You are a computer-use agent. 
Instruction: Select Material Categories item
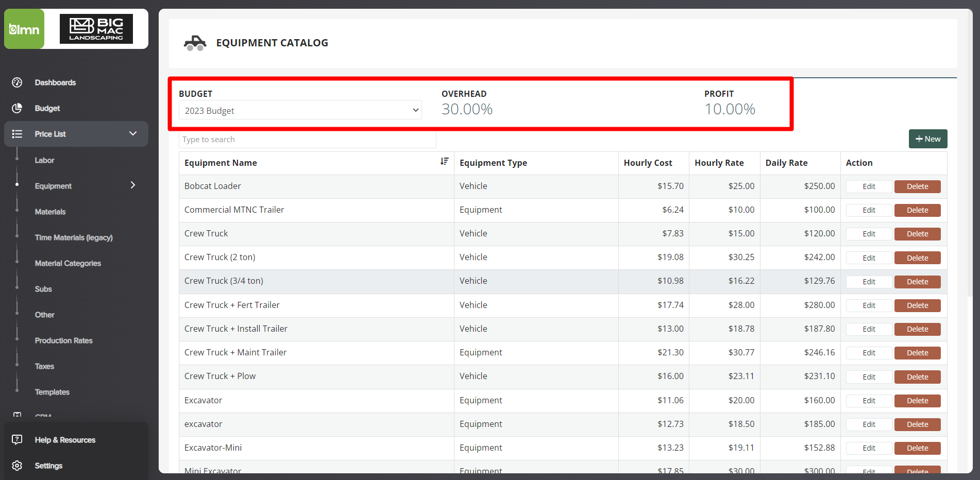click(68, 263)
